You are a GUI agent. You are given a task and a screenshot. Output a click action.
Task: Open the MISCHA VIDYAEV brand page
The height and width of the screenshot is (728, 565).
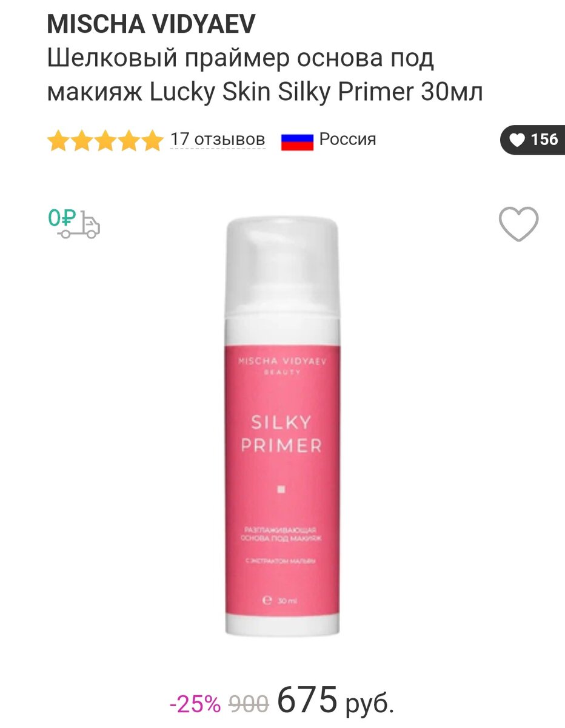click(152, 24)
